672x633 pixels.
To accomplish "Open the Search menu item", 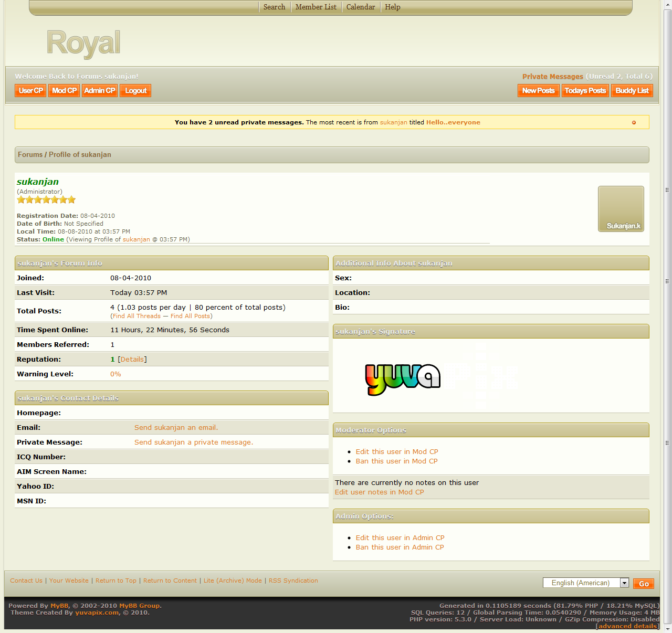I will [x=274, y=7].
